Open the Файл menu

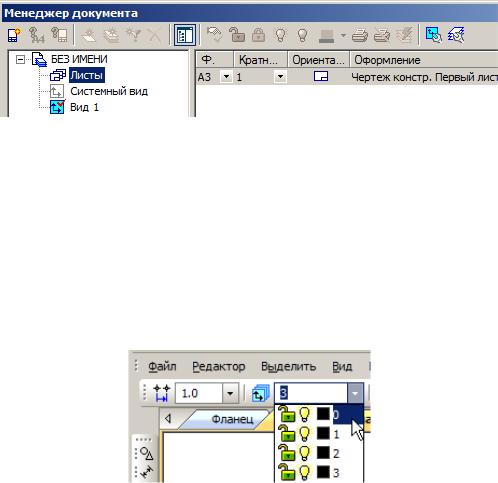[162, 366]
